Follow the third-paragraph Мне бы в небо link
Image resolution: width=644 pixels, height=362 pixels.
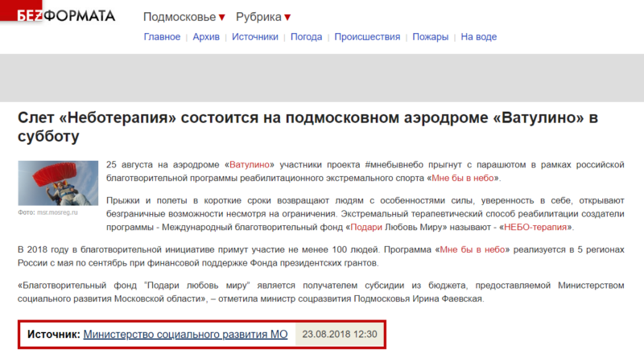[473, 249]
